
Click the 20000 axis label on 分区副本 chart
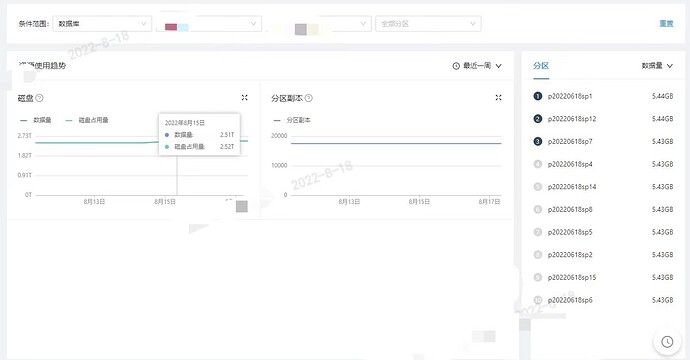tap(279, 136)
